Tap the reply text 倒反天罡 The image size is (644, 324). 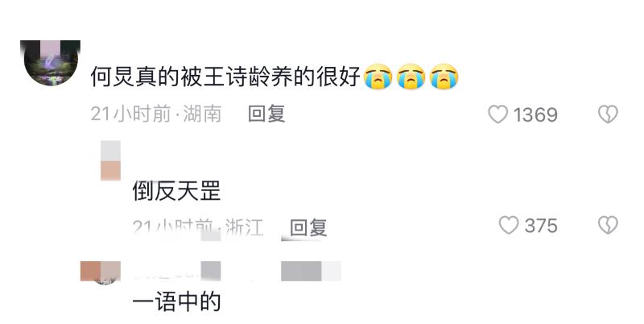point(176,191)
